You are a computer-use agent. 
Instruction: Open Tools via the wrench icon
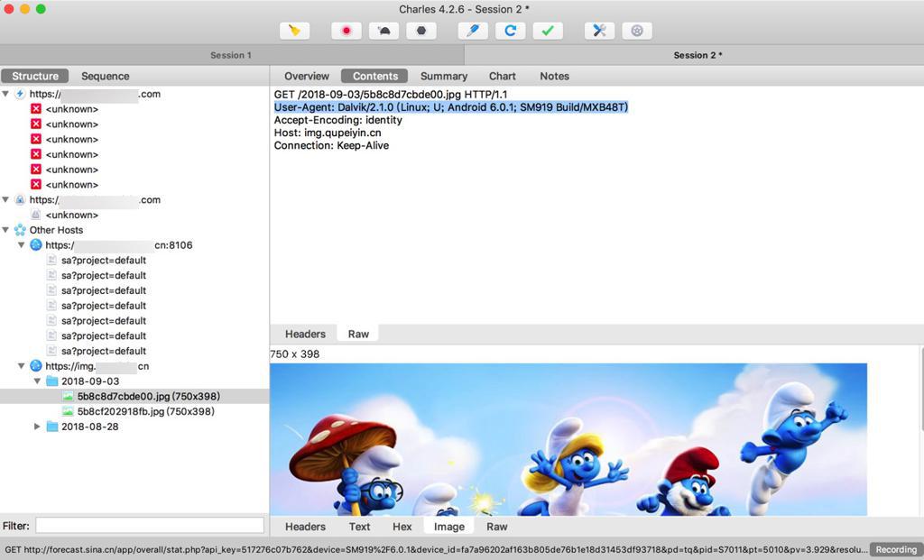599,31
